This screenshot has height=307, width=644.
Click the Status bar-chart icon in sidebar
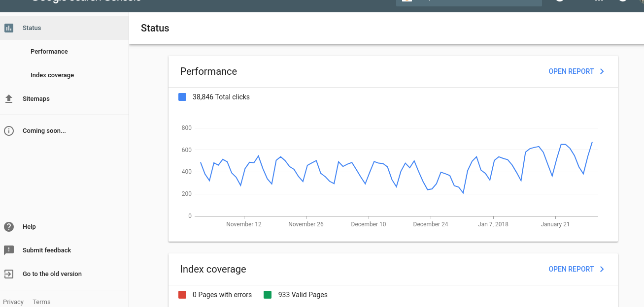click(9, 28)
